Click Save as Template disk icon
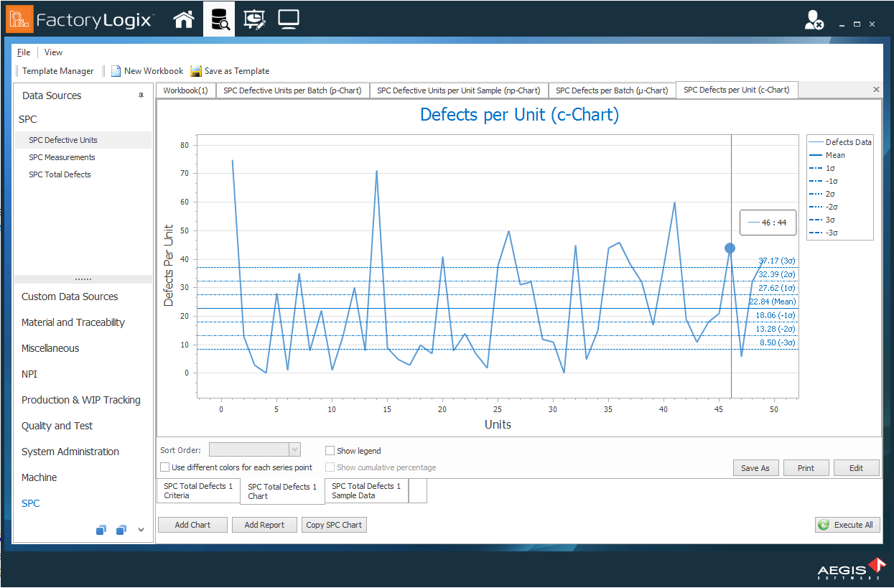 (x=197, y=71)
